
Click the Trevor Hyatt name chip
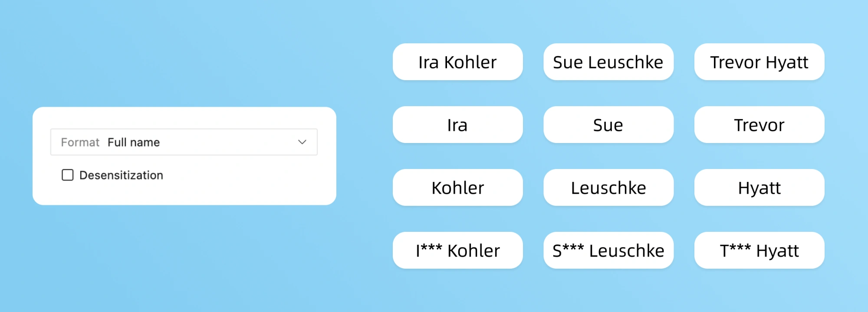tap(759, 62)
